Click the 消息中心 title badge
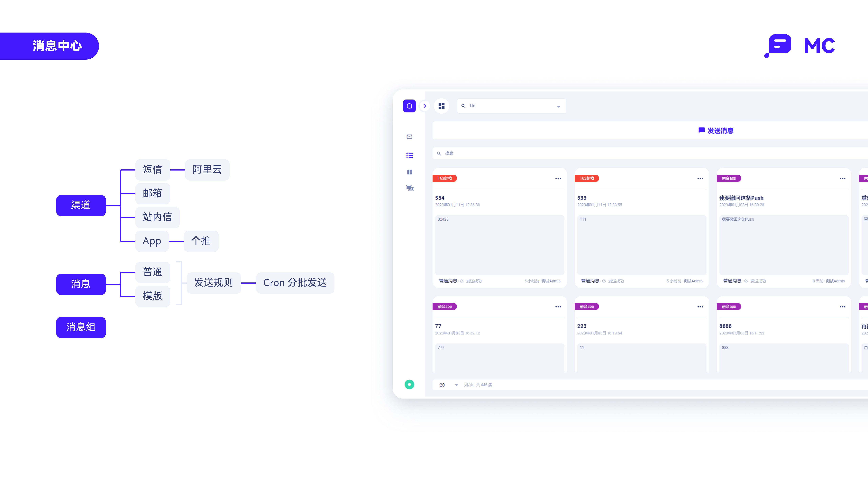The image size is (868, 488). pos(49,46)
